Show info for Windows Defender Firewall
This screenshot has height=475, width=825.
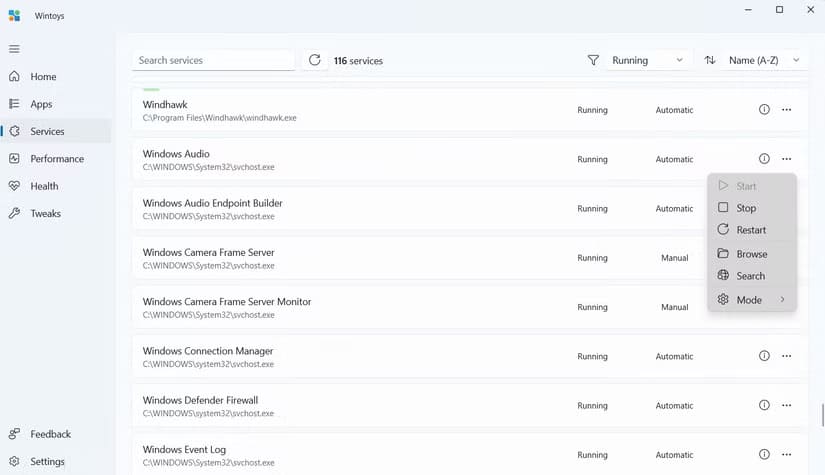point(764,405)
